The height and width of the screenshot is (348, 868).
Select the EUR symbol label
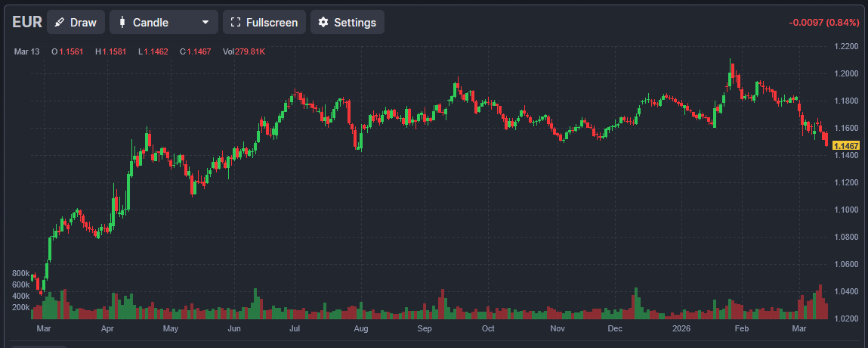tap(27, 22)
